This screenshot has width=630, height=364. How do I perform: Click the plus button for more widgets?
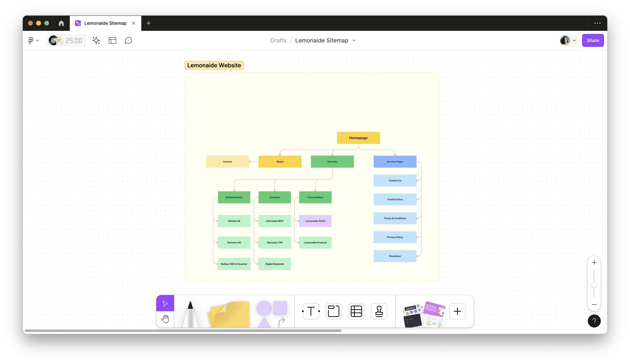[457, 311]
